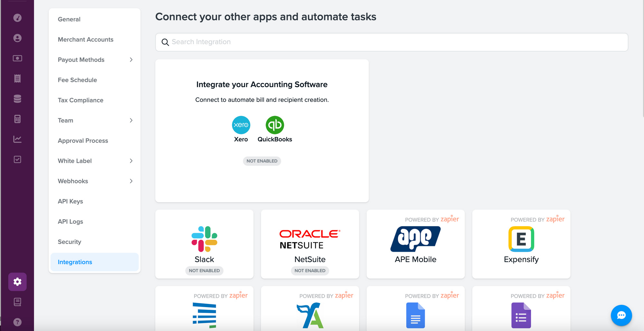
Task: Click the accounting software Not Enabled badge
Action: pos(262,161)
